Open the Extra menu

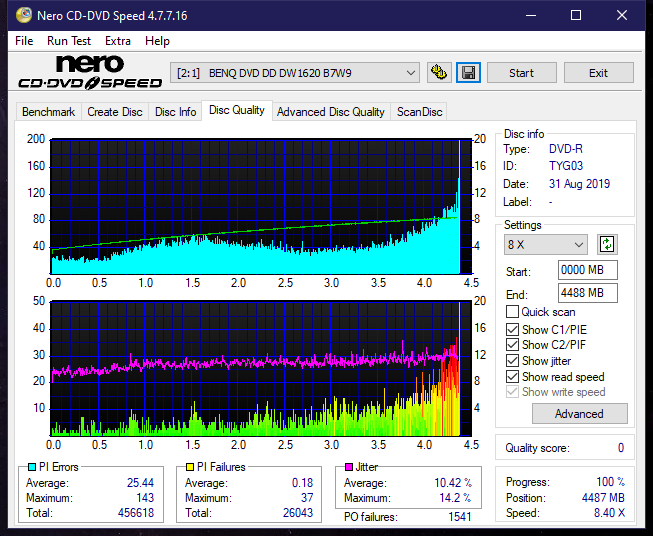point(118,41)
